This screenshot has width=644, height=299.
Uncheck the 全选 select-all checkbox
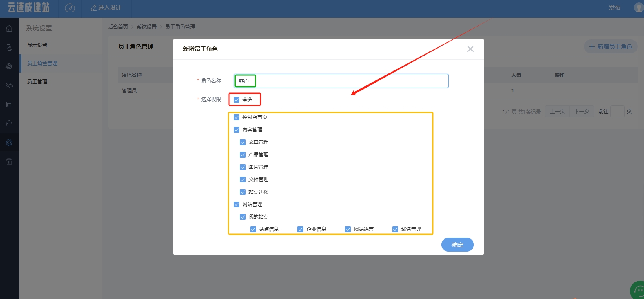236,100
